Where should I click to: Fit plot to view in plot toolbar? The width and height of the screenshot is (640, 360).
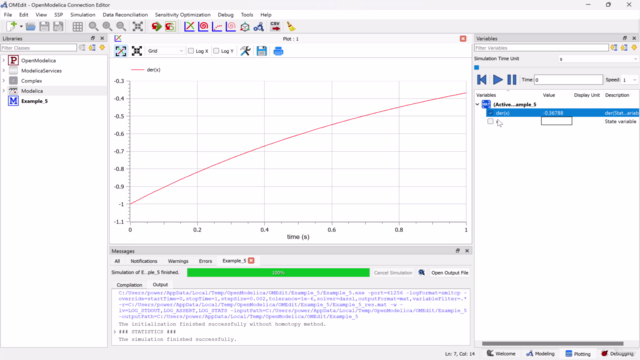point(137,51)
